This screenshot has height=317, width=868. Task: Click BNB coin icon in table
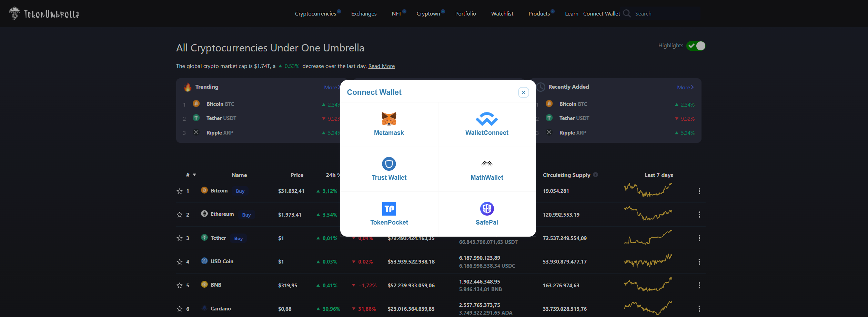(204, 284)
